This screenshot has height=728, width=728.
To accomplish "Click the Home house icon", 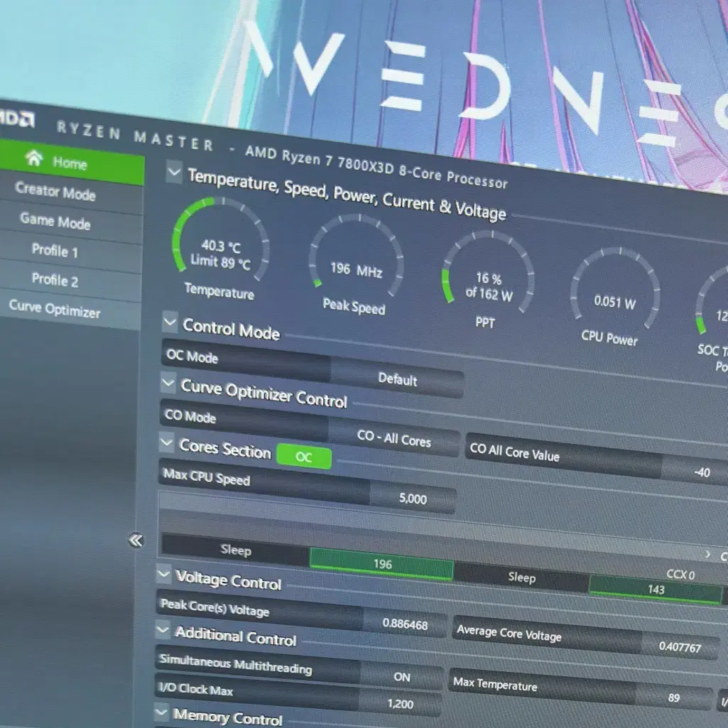I will (x=34, y=158).
